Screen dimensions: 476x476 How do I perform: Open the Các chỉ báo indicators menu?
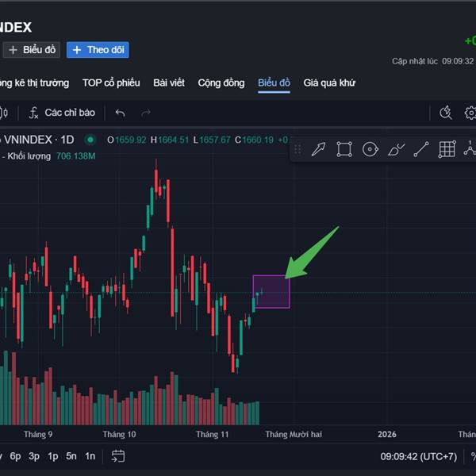[62, 113]
